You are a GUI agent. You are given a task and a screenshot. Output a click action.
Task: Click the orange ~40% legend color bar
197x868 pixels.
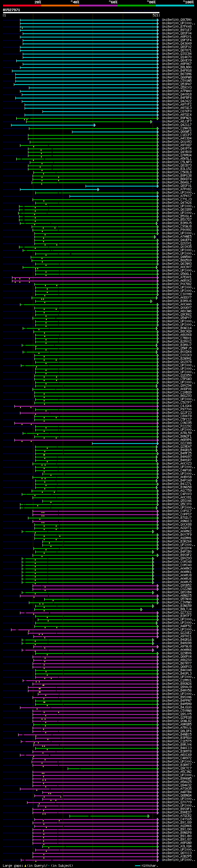[60, 6]
